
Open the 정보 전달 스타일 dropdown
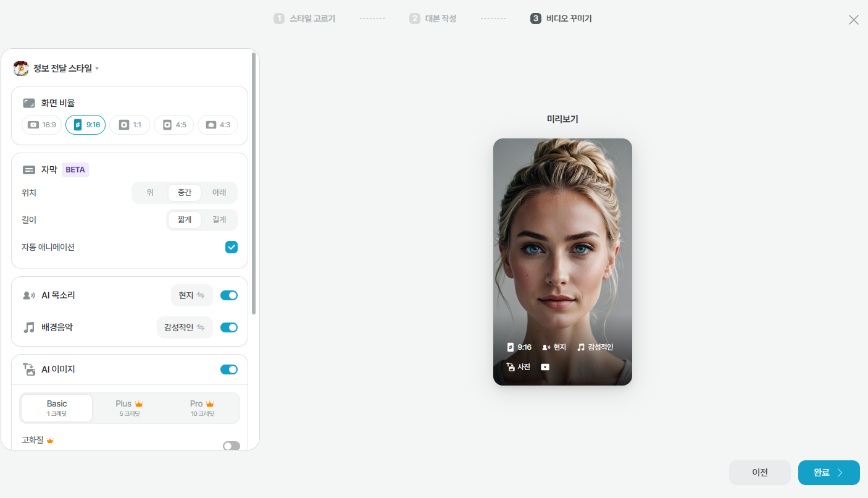pos(66,69)
